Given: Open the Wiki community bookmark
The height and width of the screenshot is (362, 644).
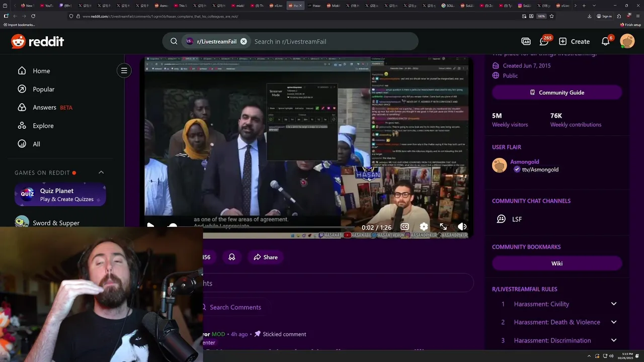Looking at the screenshot, I should click(x=557, y=263).
